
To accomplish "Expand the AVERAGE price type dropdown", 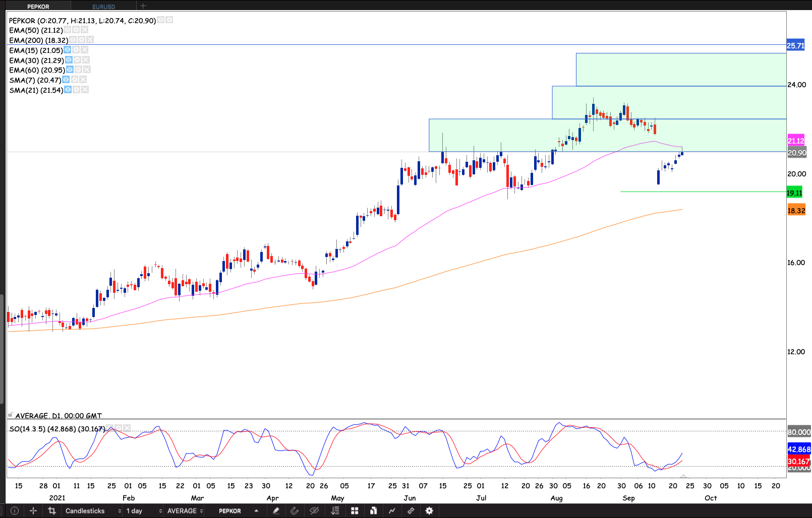I will pyautogui.click(x=185, y=510).
